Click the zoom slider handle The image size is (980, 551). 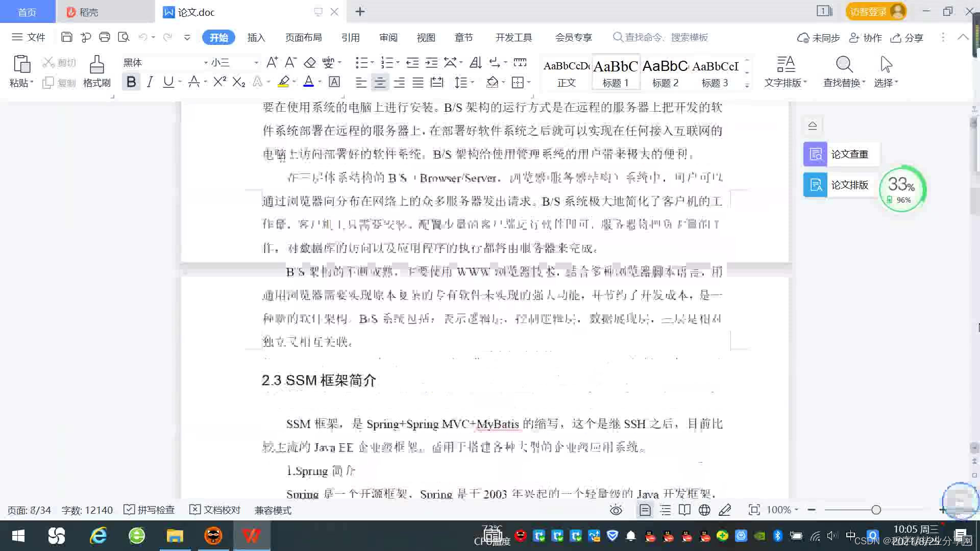tap(876, 510)
